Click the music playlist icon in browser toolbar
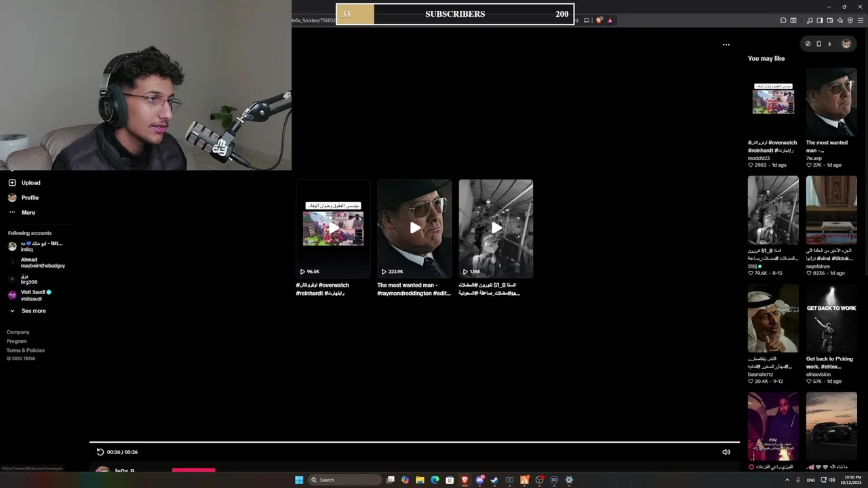Viewport: 868px width, 488px height. [x=810, y=20]
